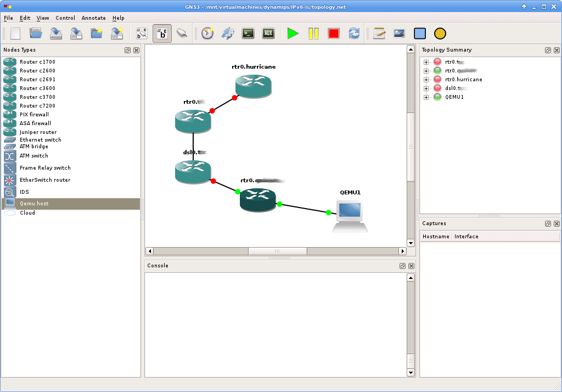Select Router c7200 node type
Screen dimensions: 562x392
[71, 106]
